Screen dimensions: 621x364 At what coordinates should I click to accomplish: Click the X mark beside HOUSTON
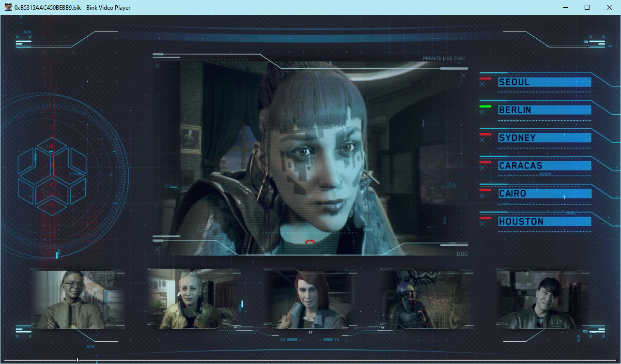[482, 224]
